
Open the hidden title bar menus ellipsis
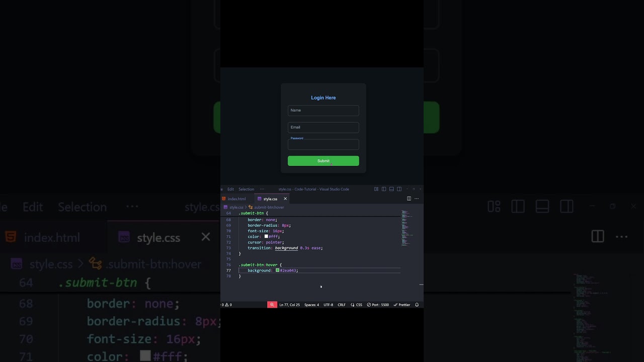pos(262,189)
